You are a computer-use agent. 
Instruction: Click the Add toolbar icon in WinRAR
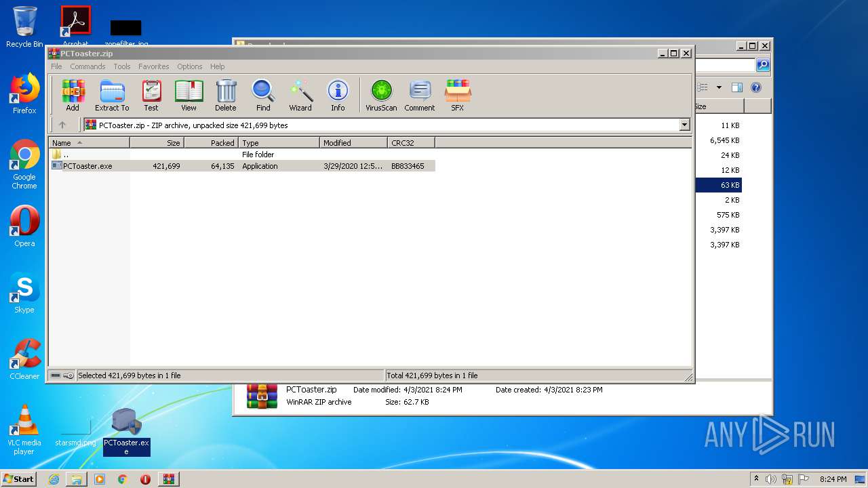[x=73, y=96]
